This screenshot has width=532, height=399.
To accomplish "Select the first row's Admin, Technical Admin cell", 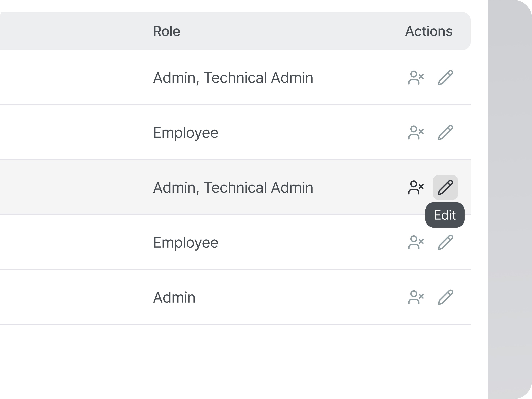I will [233, 78].
